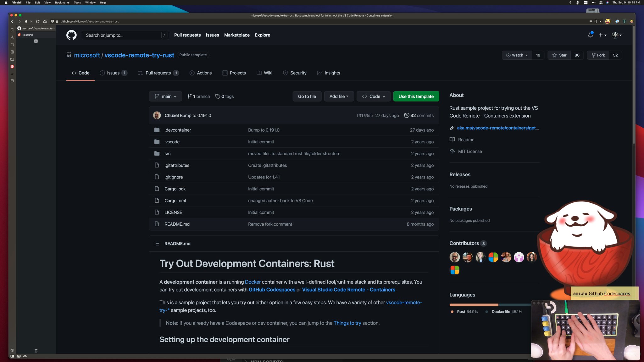Viewport: 644px width, 362px height.
Task: Open the History clock panel icon
Action: (12, 45)
